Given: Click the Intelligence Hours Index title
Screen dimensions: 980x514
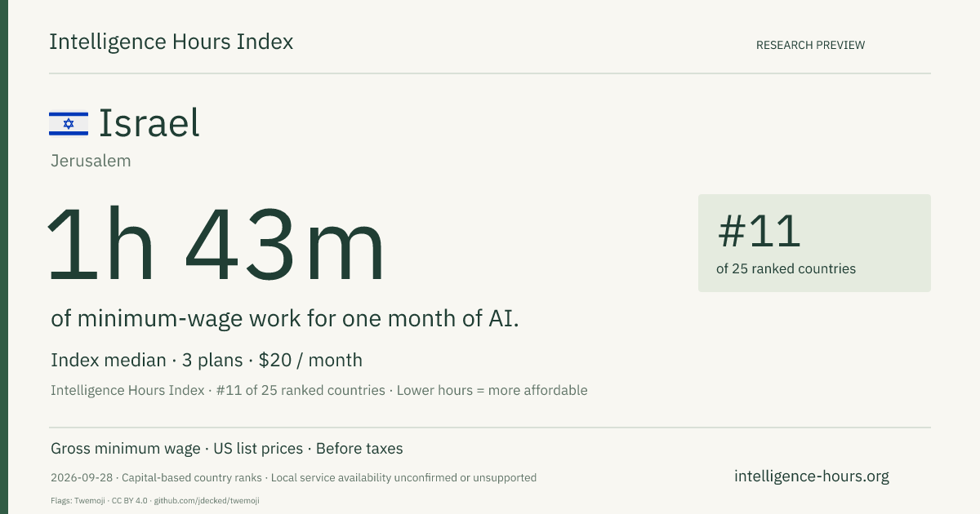Looking at the screenshot, I should 171,42.
